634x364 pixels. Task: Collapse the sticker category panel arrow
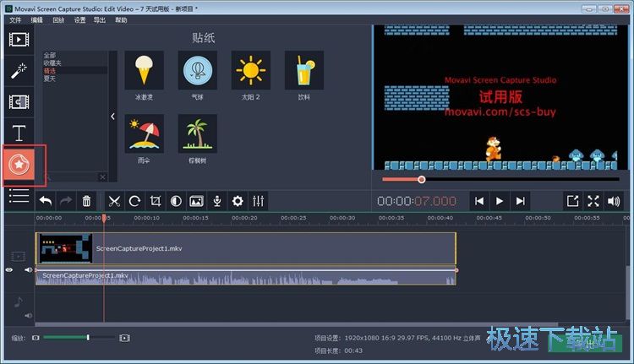[x=112, y=117]
